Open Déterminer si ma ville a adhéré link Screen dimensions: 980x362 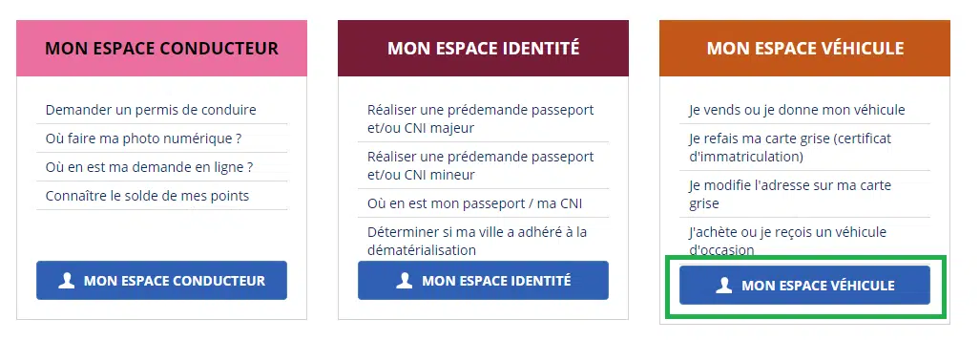[x=477, y=241]
